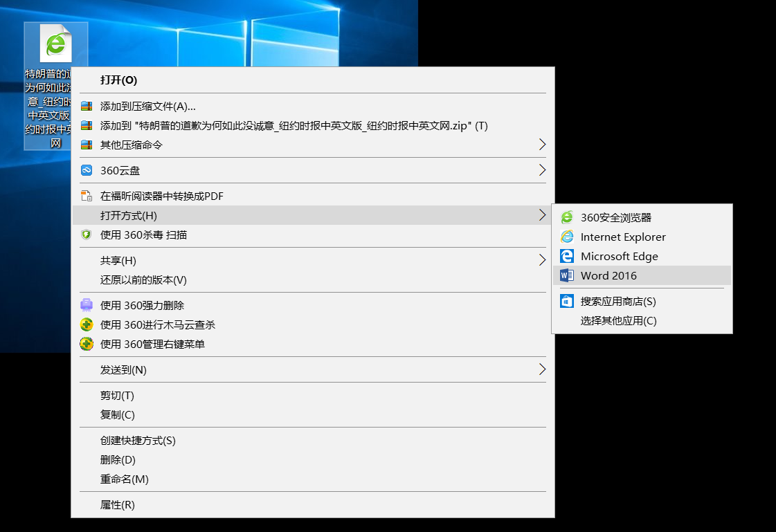Expand the 其他压缩命令 submenu arrow

point(543,145)
